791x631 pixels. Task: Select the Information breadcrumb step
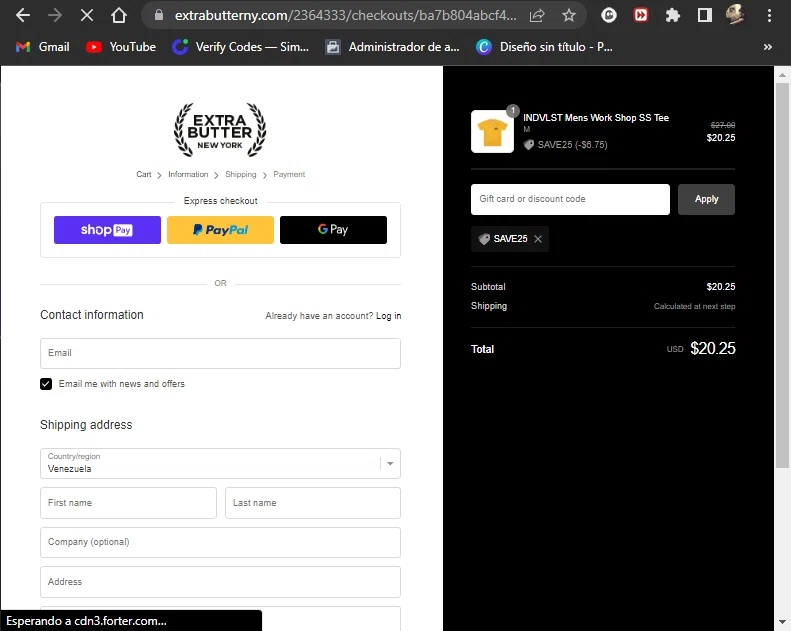pos(188,175)
